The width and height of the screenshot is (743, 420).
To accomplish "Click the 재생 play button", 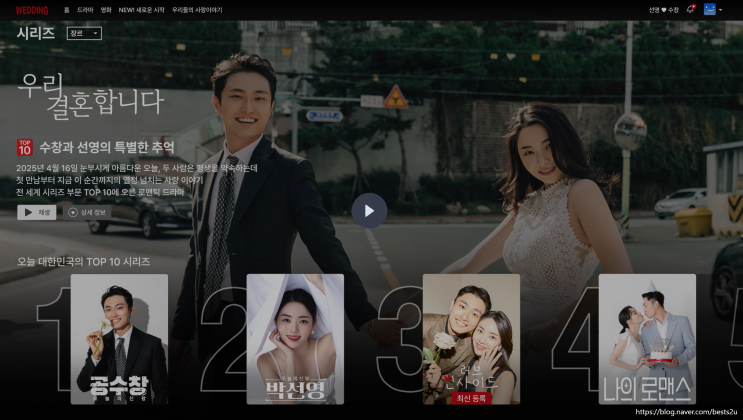I will pos(36,212).
